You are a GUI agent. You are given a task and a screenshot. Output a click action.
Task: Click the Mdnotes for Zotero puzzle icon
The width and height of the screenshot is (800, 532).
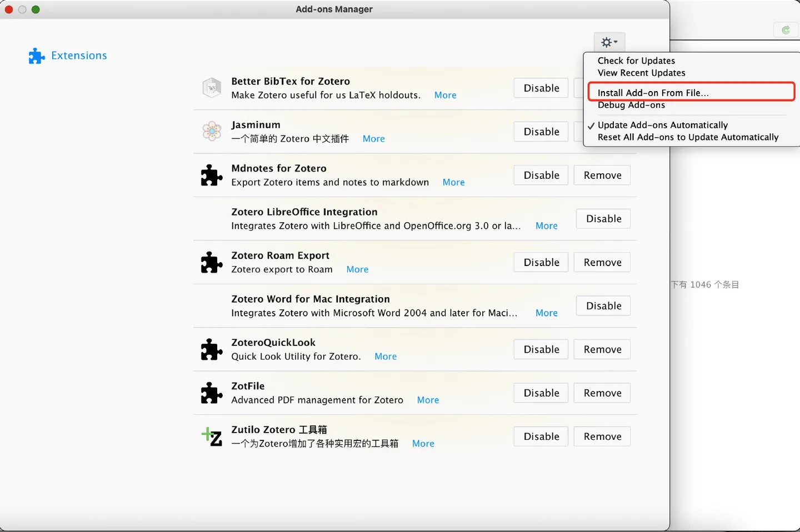point(212,175)
